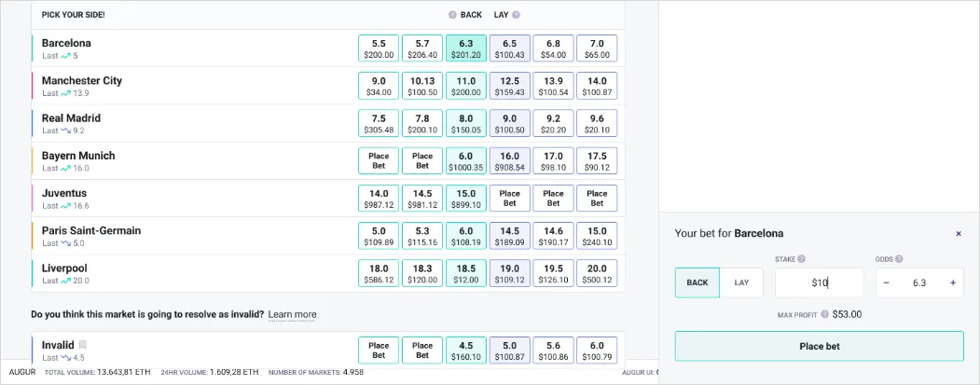The image size is (980, 385).
Task: Select Manchester City back odds 10.13
Action: click(422, 86)
